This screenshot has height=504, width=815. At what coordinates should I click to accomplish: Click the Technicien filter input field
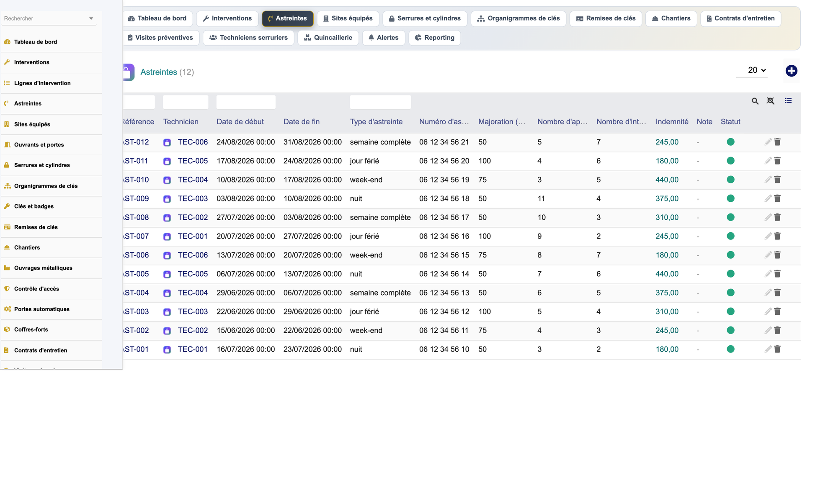[186, 102]
